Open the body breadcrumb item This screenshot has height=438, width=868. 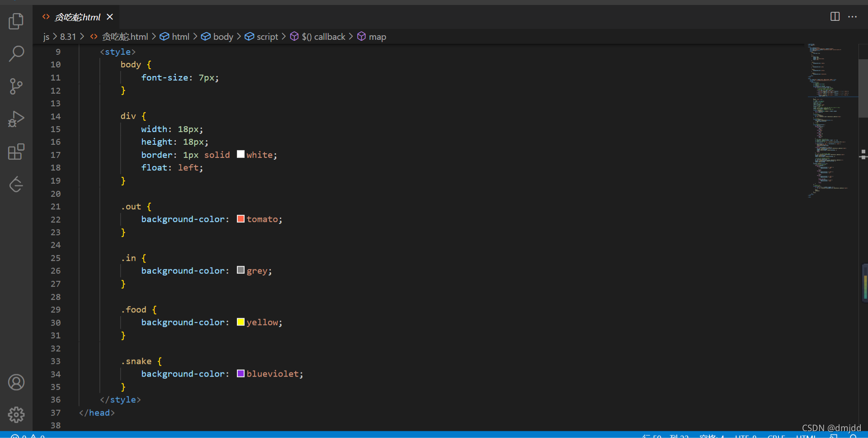pos(223,37)
